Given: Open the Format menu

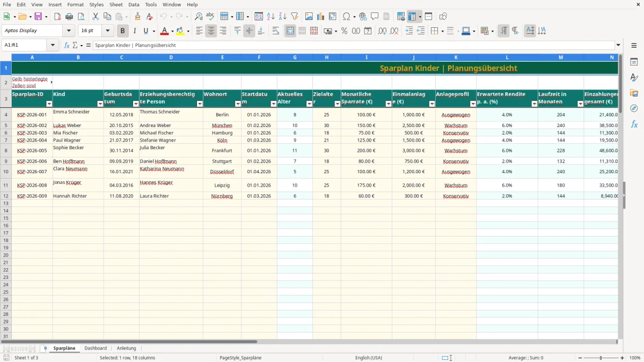Looking at the screenshot, I should tap(75, 4).
